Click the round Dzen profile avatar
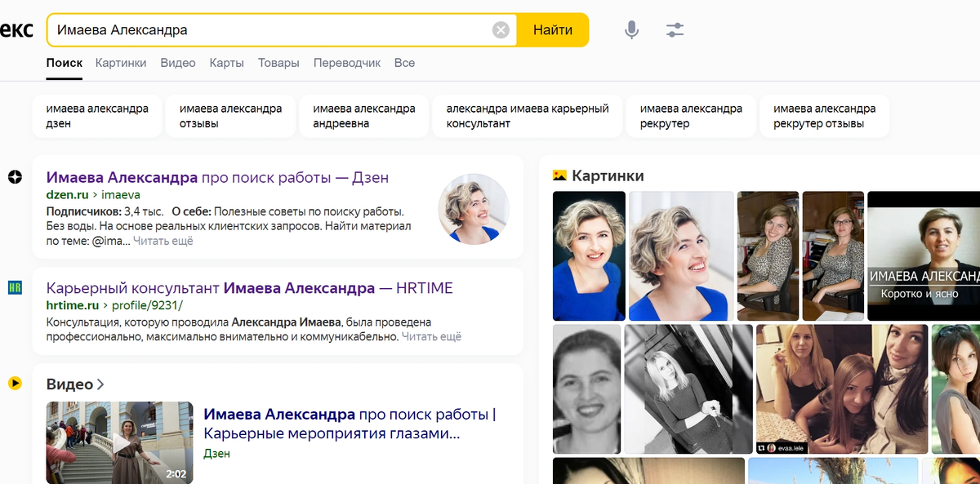Screen dimensions: 980x484 point(474,211)
